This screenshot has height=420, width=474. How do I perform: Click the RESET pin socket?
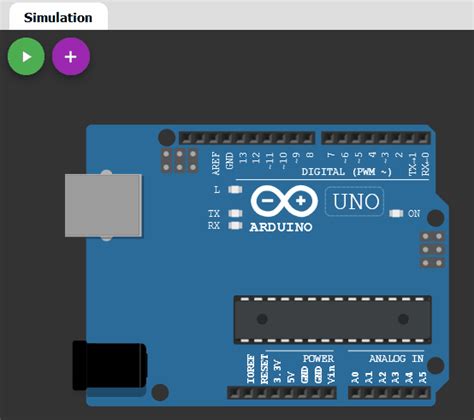(x=262, y=393)
